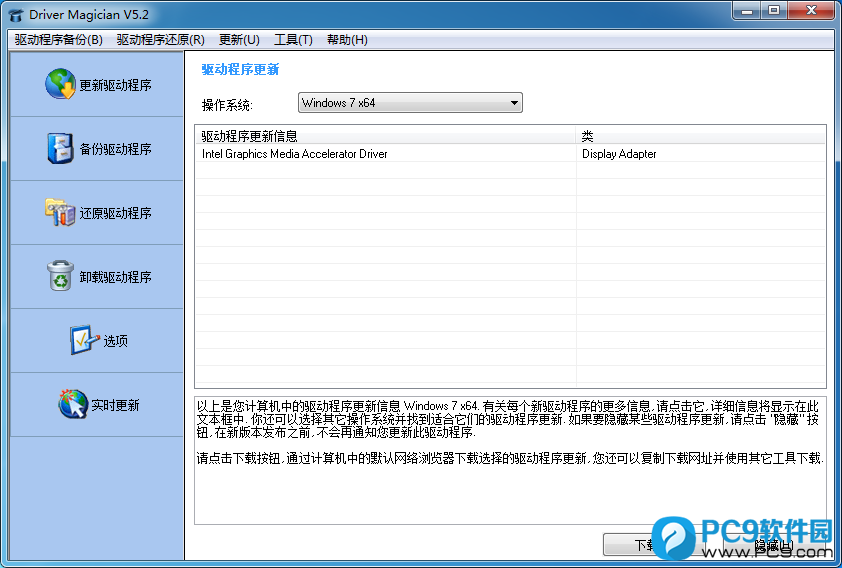Click the 卸载驱动程序 sidebar label

[115, 277]
